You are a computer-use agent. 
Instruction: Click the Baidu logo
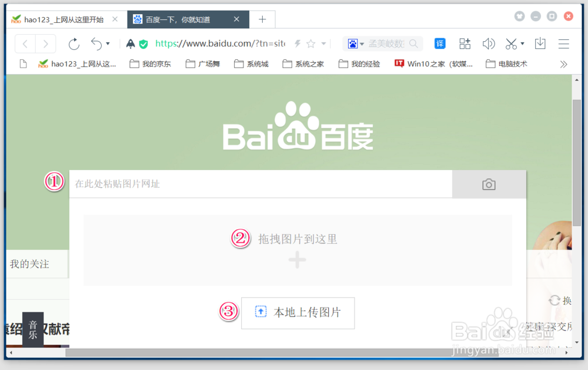pos(298,126)
